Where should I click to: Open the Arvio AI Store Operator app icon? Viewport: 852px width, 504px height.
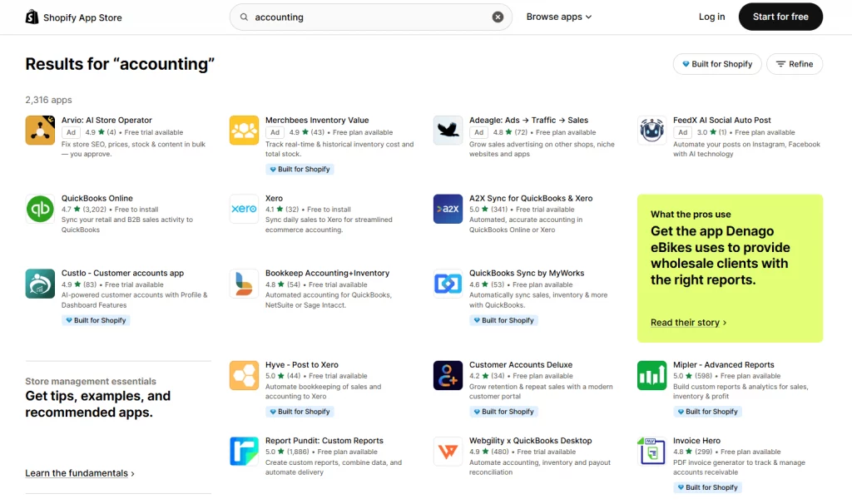(40, 131)
